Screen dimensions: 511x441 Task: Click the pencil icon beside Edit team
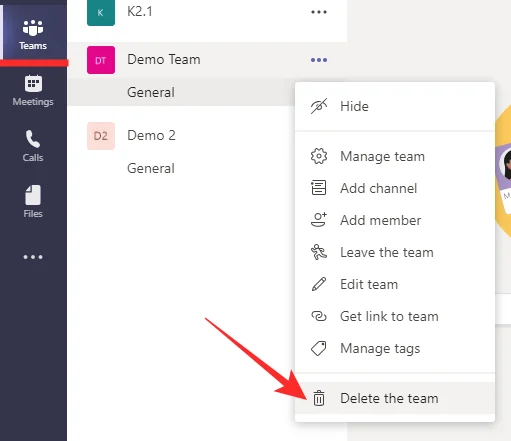[x=319, y=284]
